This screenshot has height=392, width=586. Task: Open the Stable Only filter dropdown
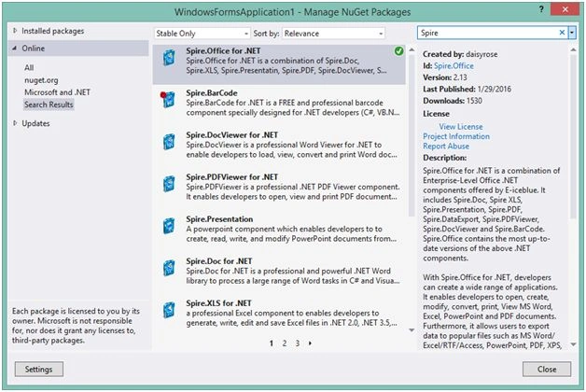tap(202, 34)
